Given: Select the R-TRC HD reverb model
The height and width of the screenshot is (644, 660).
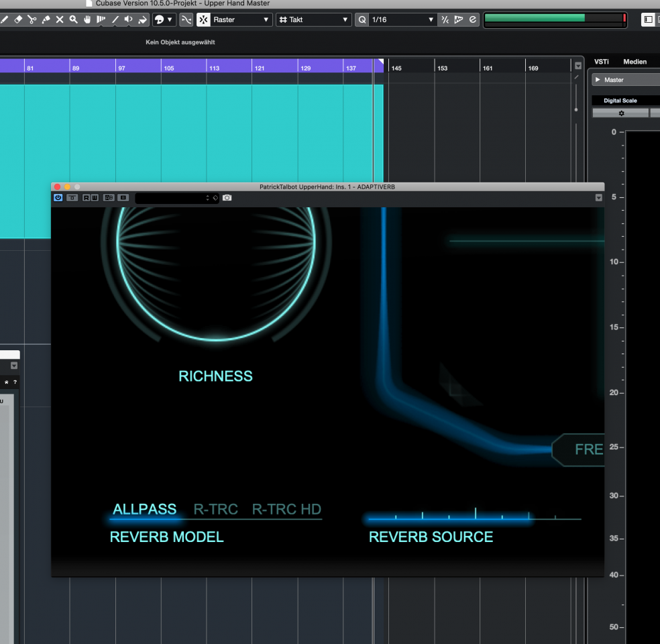Looking at the screenshot, I should tap(286, 509).
